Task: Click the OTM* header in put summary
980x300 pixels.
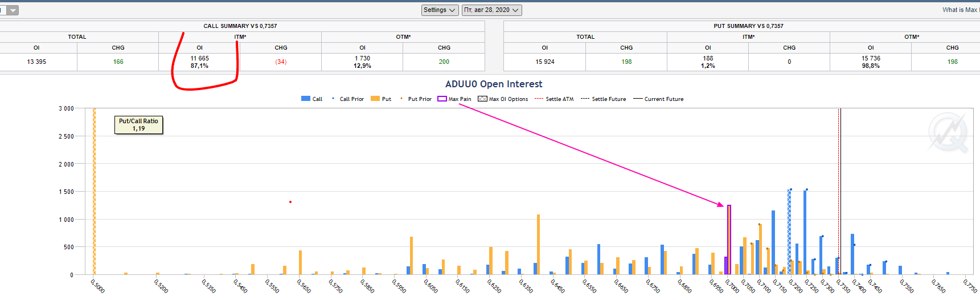Action: [x=912, y=37]
